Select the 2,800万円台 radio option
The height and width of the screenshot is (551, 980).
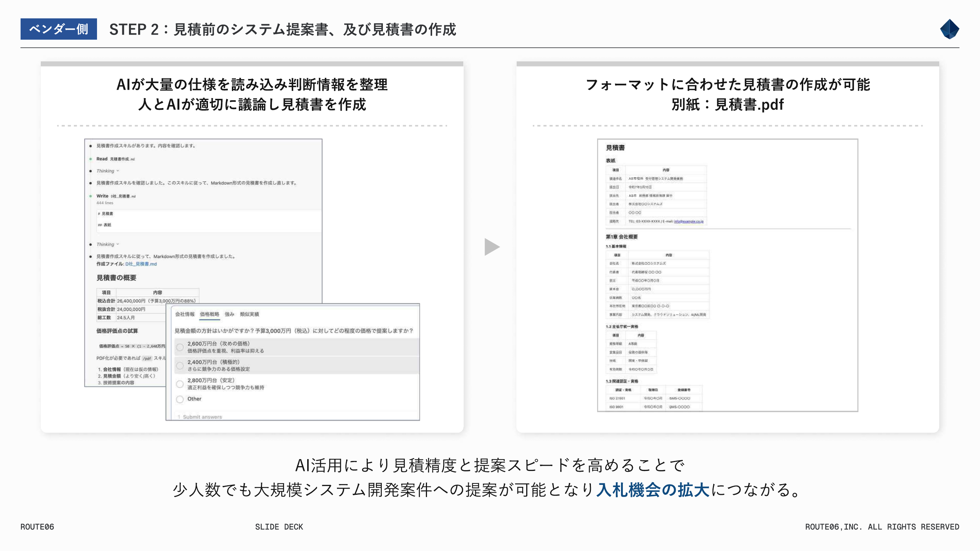pos(180,384)
